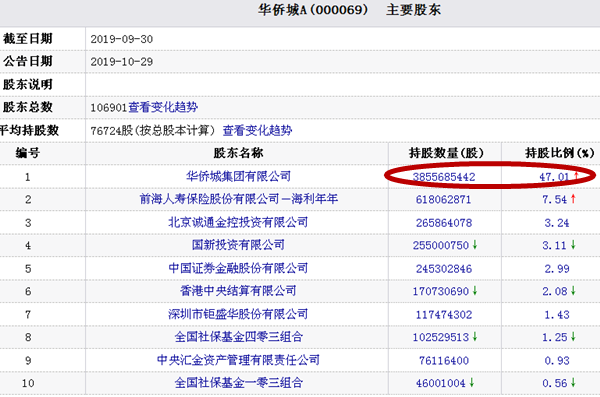
Task: Click holding ratio 7.54
Action: (x=554, y=199)
